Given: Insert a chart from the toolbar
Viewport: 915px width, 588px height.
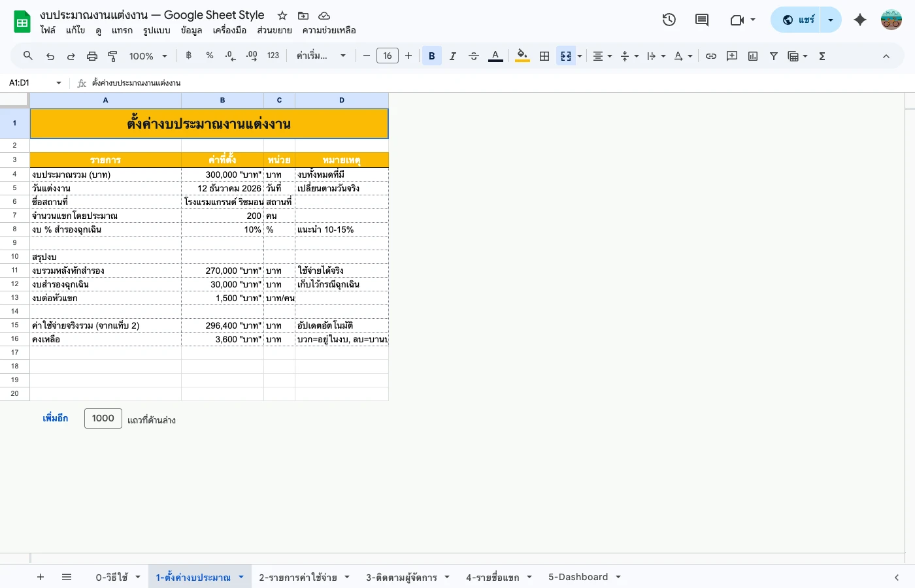Looking at the screenshot, I should [x=753, y=56].
